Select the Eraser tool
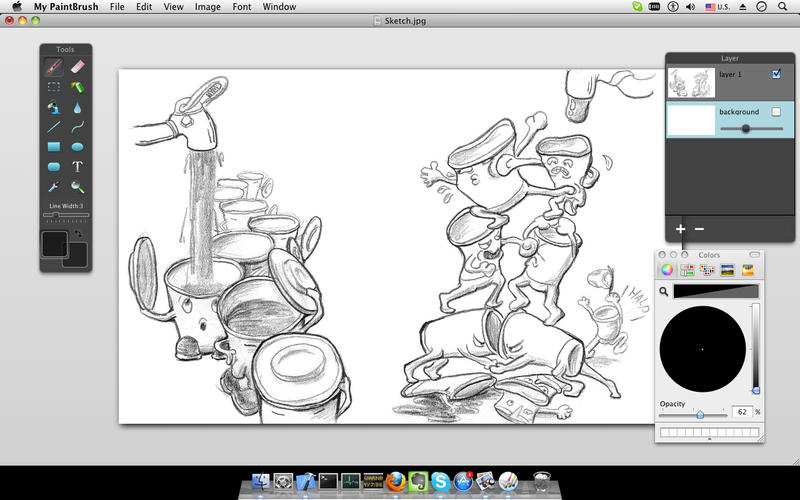The height and width of the screenshot is (500, 800). [x=78, y=67]
